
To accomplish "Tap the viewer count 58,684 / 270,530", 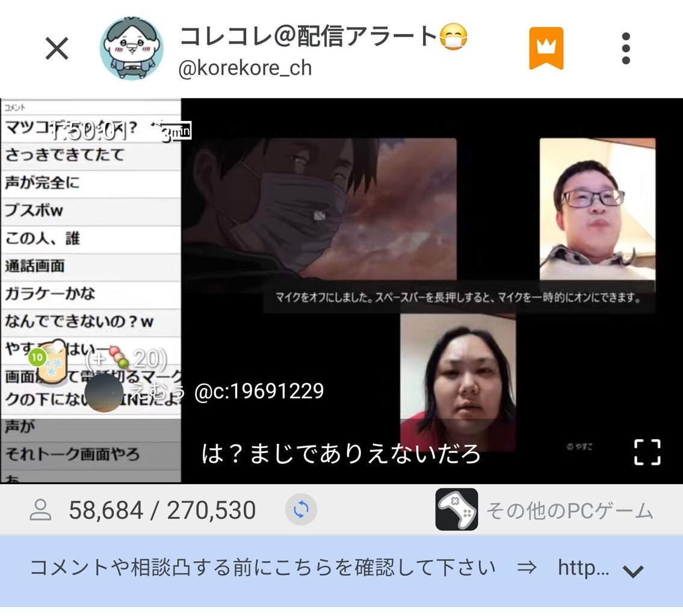I will 162,510.
